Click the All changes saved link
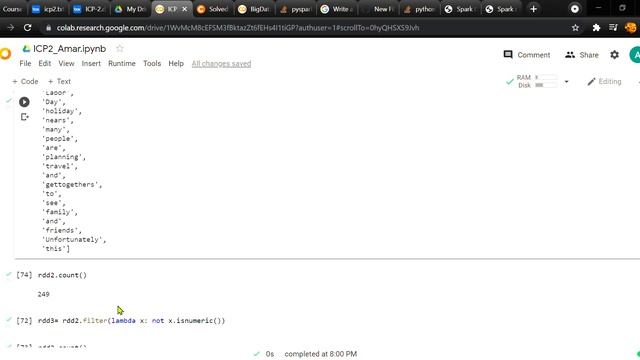640x360 pixels. (x=221, y=64)
